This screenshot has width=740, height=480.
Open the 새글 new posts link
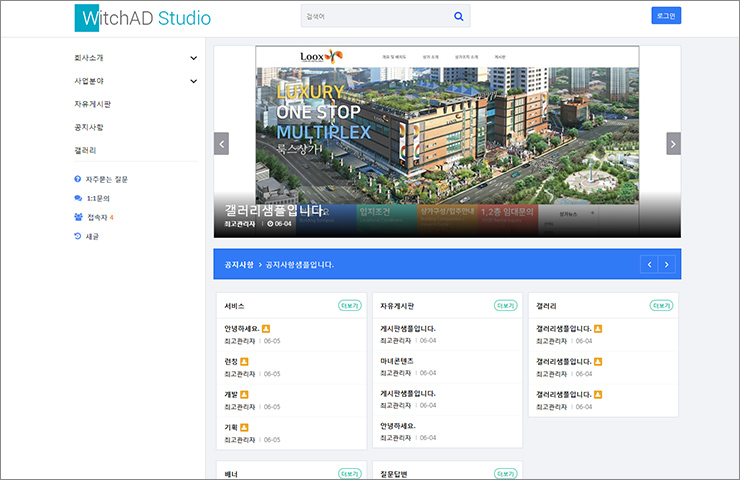pyautogui.click(x=92, y=236)
